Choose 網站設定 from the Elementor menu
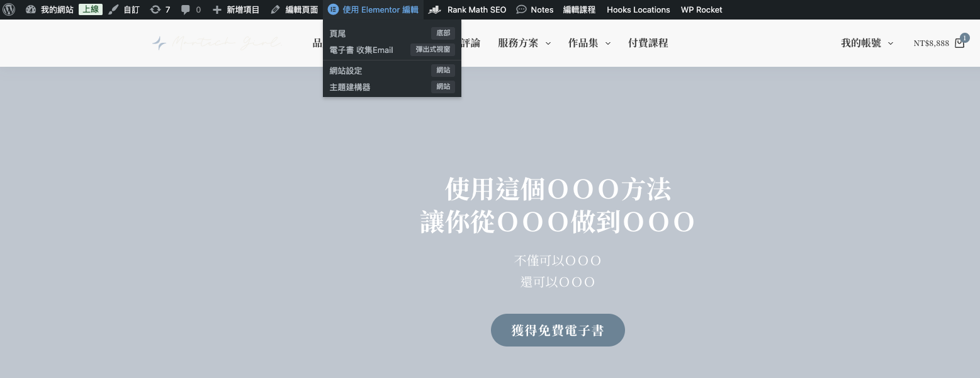Viewport: 980px width, 378px height. coord(346,71)
